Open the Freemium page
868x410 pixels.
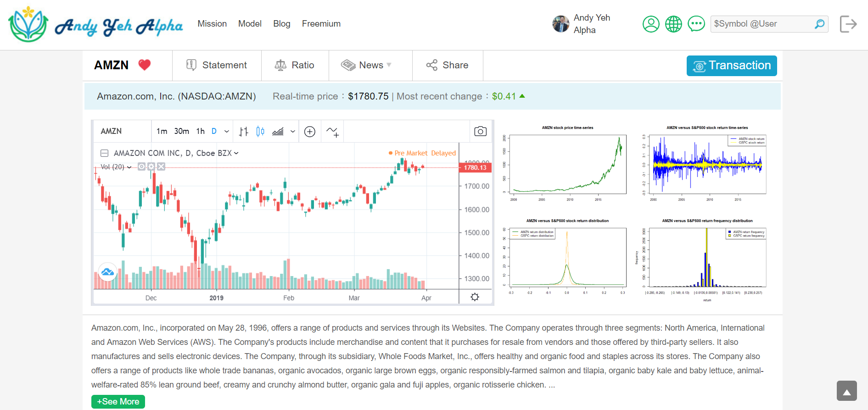point(321,24)
